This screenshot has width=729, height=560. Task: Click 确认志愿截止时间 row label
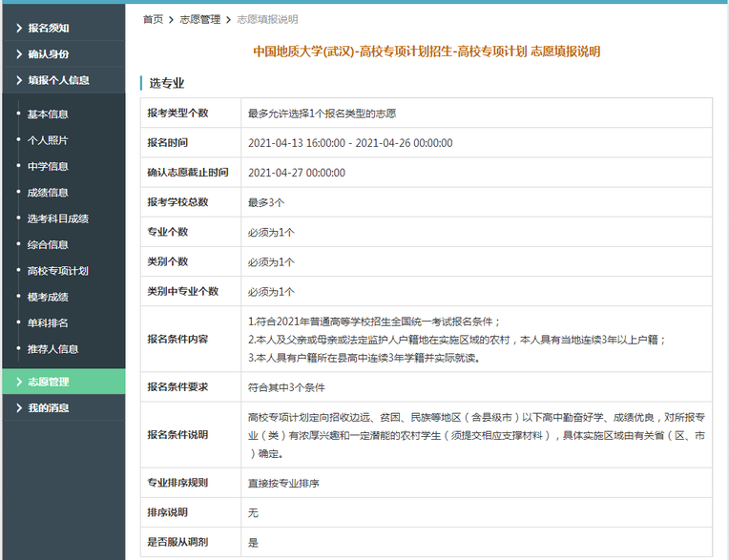click(x=188, y=173)
